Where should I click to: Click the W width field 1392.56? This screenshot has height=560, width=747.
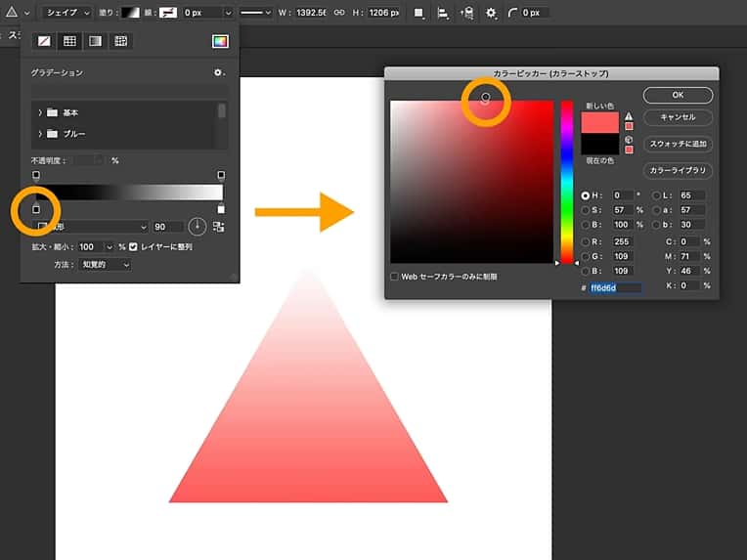point(311,13)
